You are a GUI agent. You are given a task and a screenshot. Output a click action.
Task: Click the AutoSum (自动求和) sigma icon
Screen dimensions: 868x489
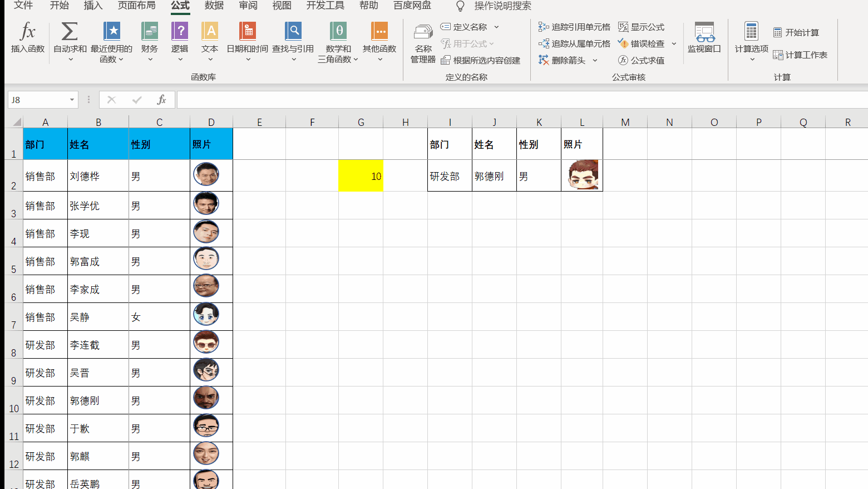(x=70, y=32)
